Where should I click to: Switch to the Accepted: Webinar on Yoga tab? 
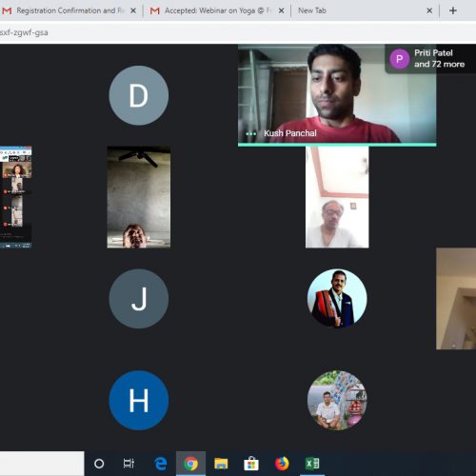216,10
